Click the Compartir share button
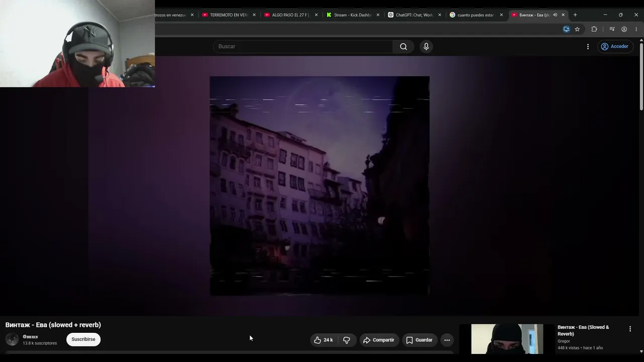Viewport: 644px width, 362px height. tap(379, 340)
